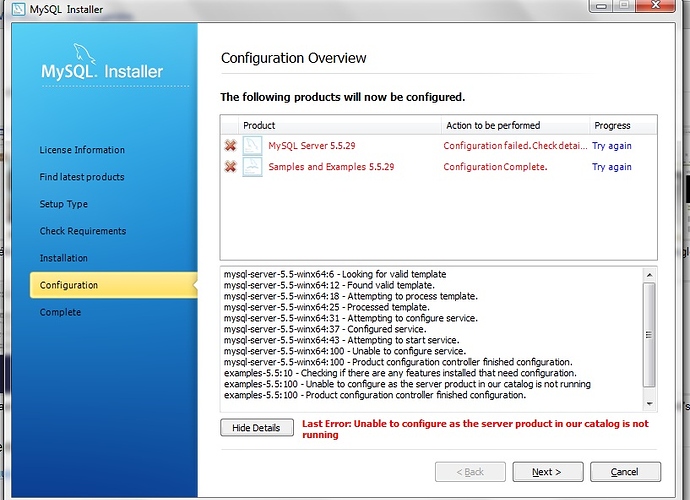Viewport: 690px width, 500px height.
Task: Click 'The following products will now be configured.'
Action: [x=342, y=97]
